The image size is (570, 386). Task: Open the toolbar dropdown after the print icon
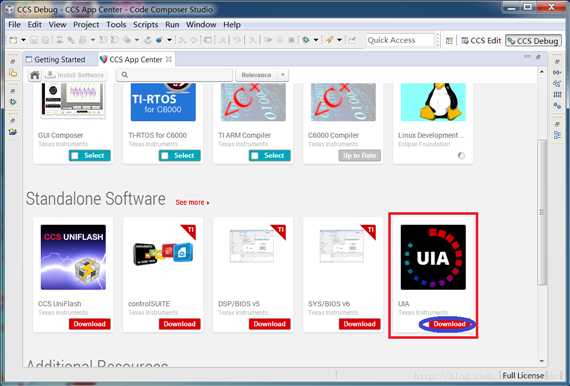(93, 40)
